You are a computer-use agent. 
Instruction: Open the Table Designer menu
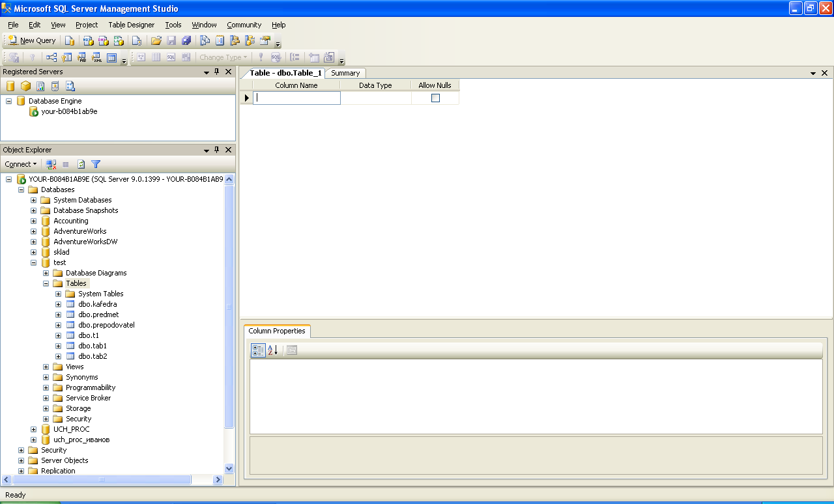click(132, 25)
